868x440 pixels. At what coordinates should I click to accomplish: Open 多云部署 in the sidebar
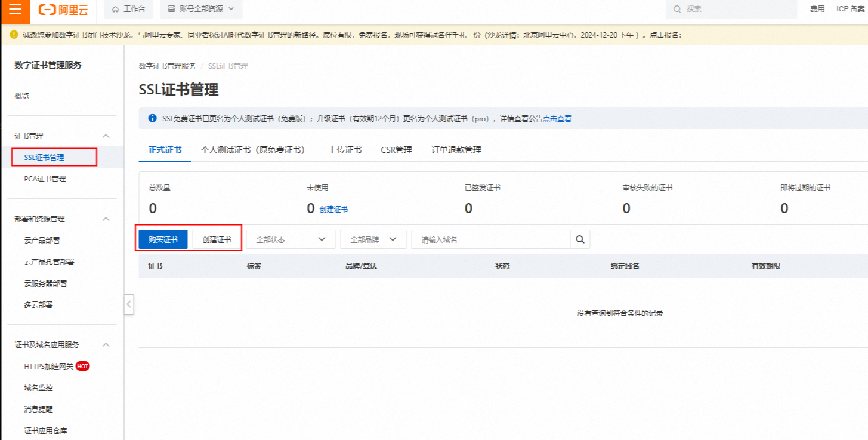click(38, 304)
